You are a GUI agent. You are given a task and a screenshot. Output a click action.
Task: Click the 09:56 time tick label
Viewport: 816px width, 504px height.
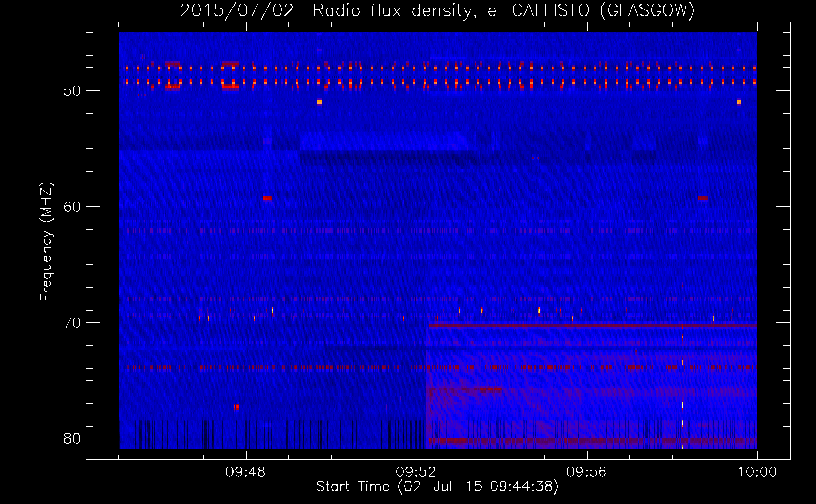(x=587, y=472)
